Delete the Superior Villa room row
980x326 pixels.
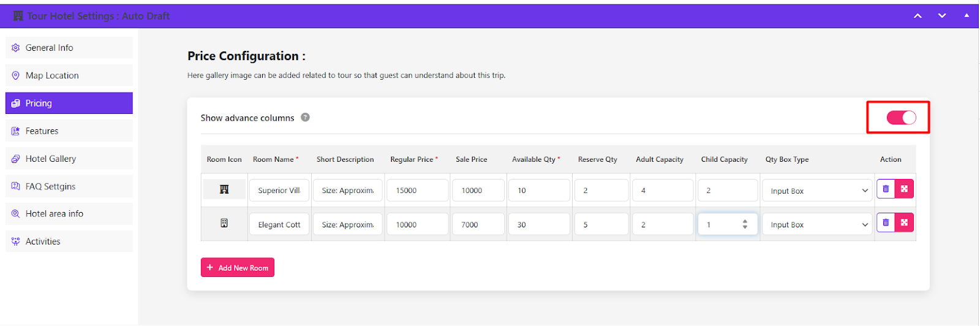click(886, 189)
